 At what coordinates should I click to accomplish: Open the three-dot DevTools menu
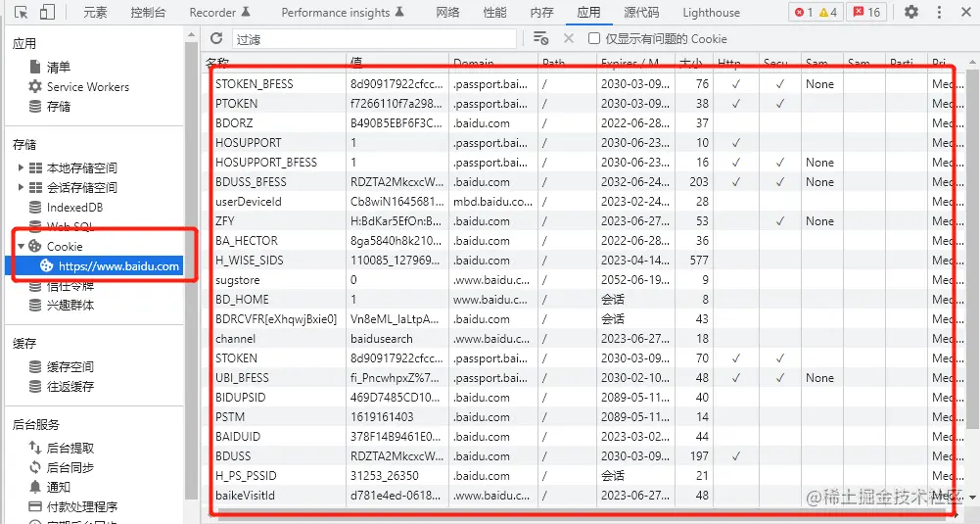point(939,12)
